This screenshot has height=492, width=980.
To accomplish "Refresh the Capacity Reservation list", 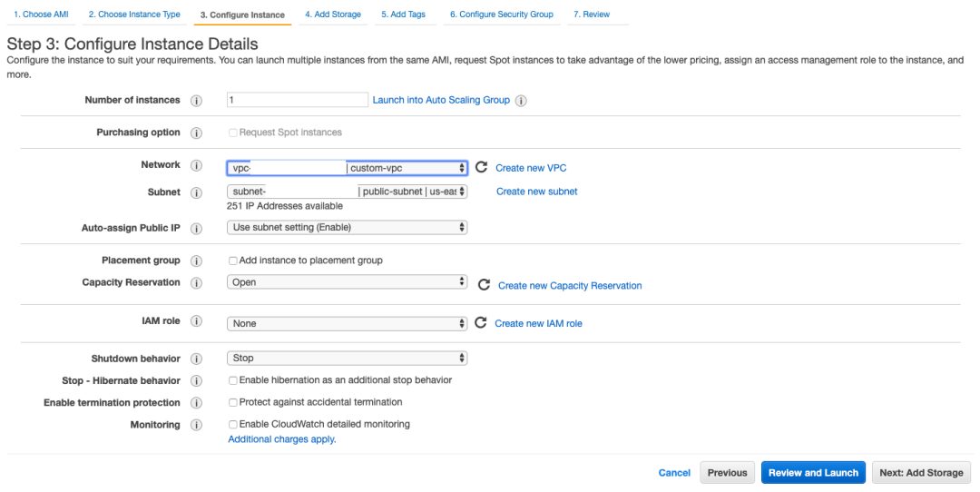I will pos(484,285).
